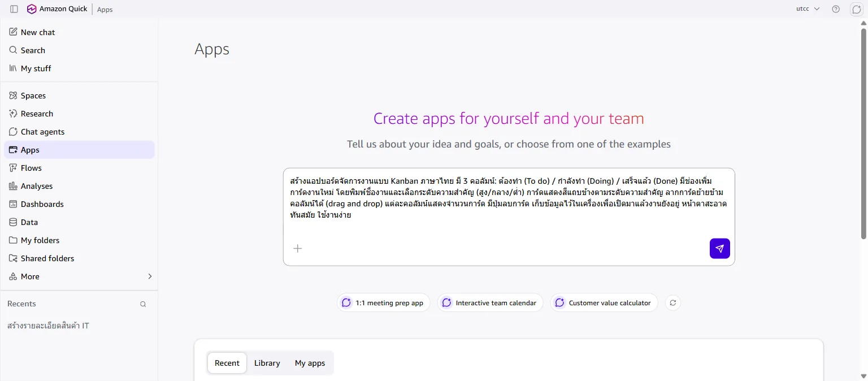Image resolution: width=868 pixels, height=381 pixels.
Task: Click the Recents section label
Action: [21, 304]
